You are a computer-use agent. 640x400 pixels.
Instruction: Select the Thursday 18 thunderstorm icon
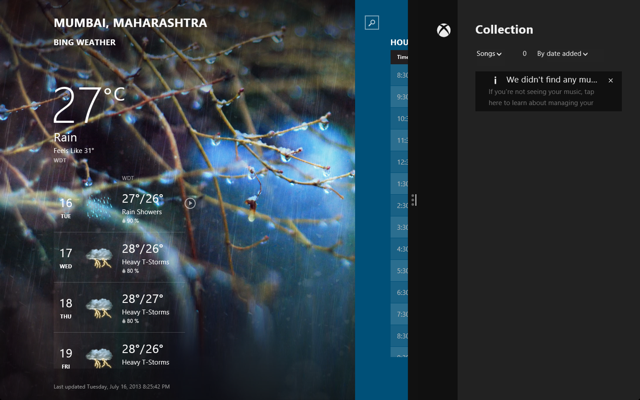click(99, 308)
